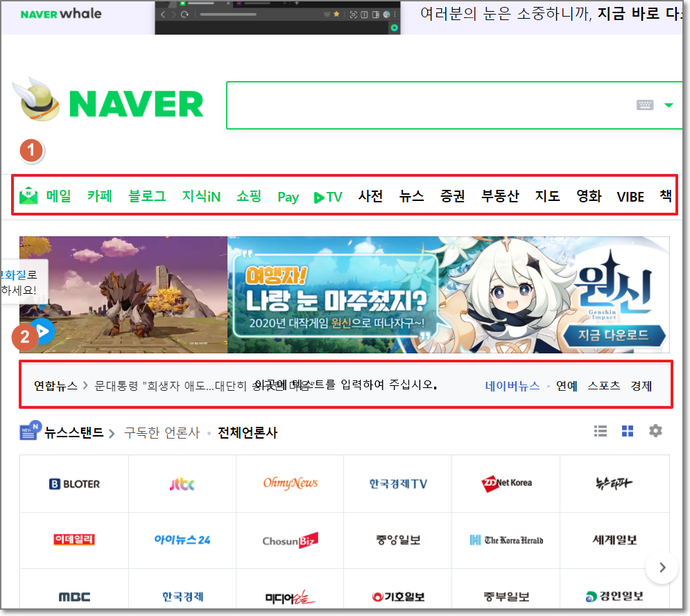Show next page of press logos arrow
Screen dimensions: 690x616
pyautogui.click(x=662, y=567)
